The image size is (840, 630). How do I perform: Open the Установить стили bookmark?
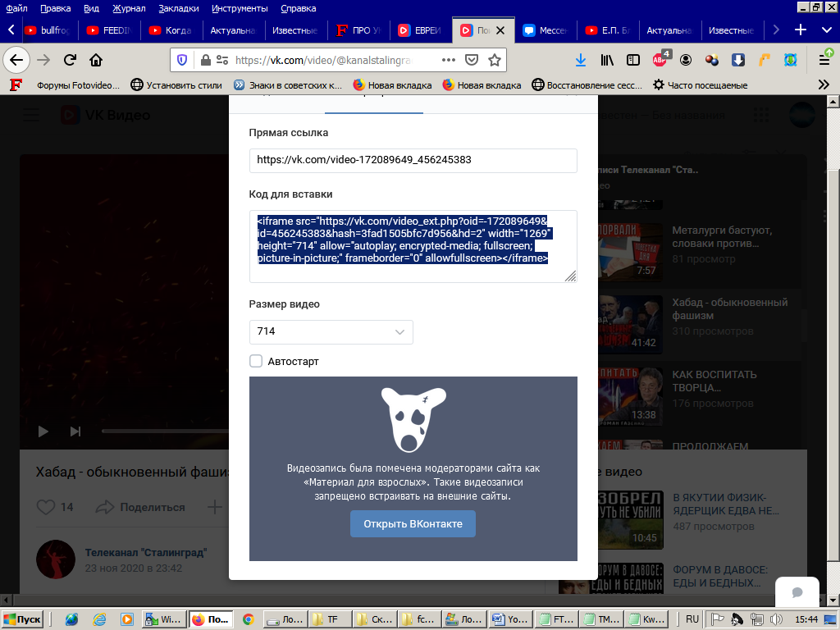coord(177,84)
